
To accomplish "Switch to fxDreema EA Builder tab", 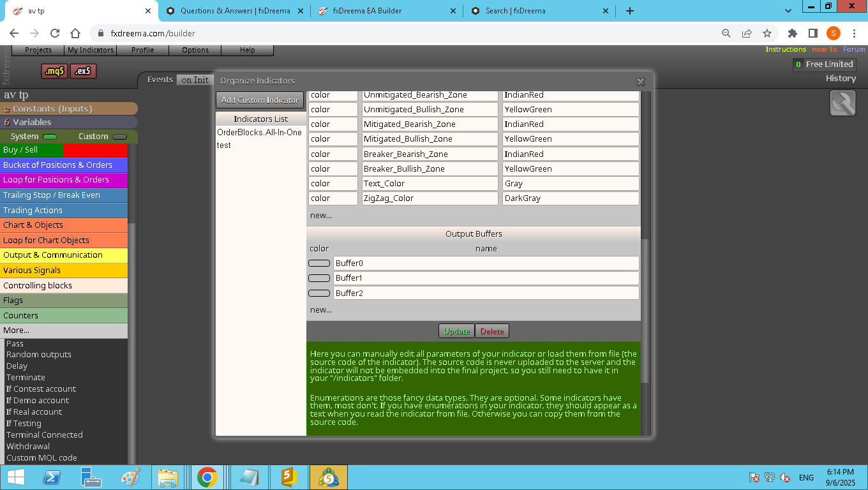I will (385, 11).
